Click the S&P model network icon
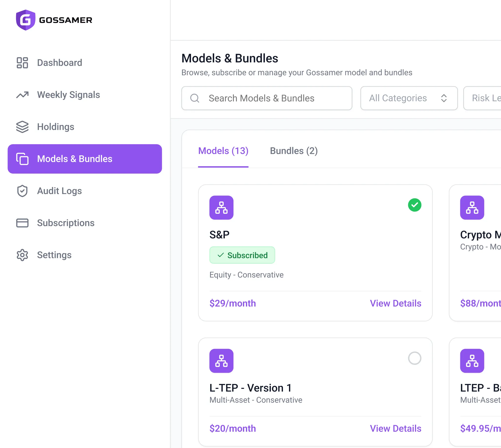 pyautogui.click(x=222, y=207)
